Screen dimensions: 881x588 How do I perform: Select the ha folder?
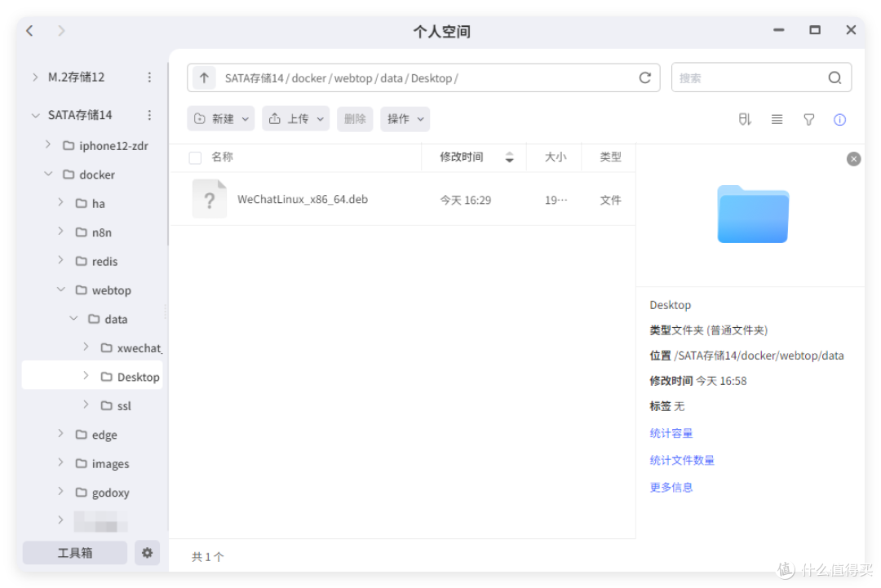pyautogui.click(x=91, y=203)
